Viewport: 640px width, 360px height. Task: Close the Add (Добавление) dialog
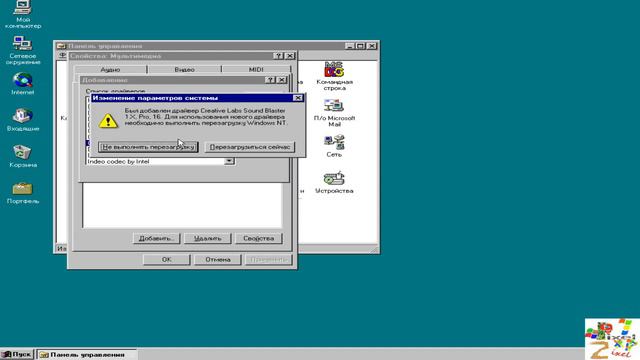(282, 80)
